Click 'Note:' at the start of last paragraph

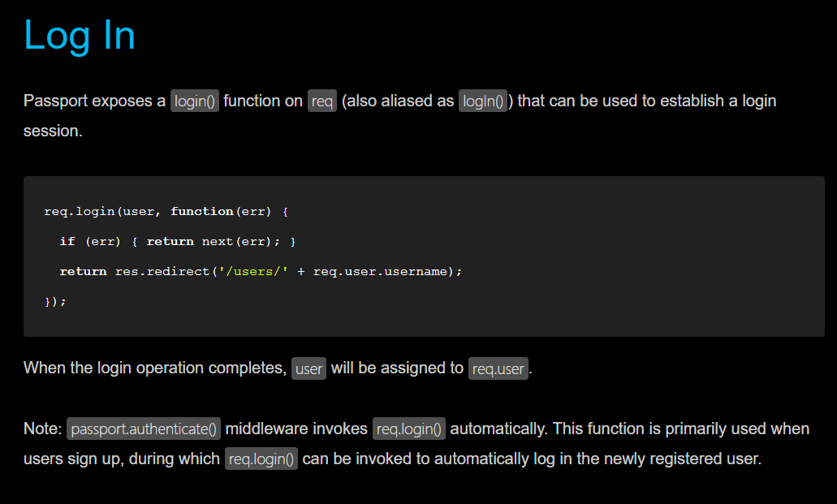43,429
